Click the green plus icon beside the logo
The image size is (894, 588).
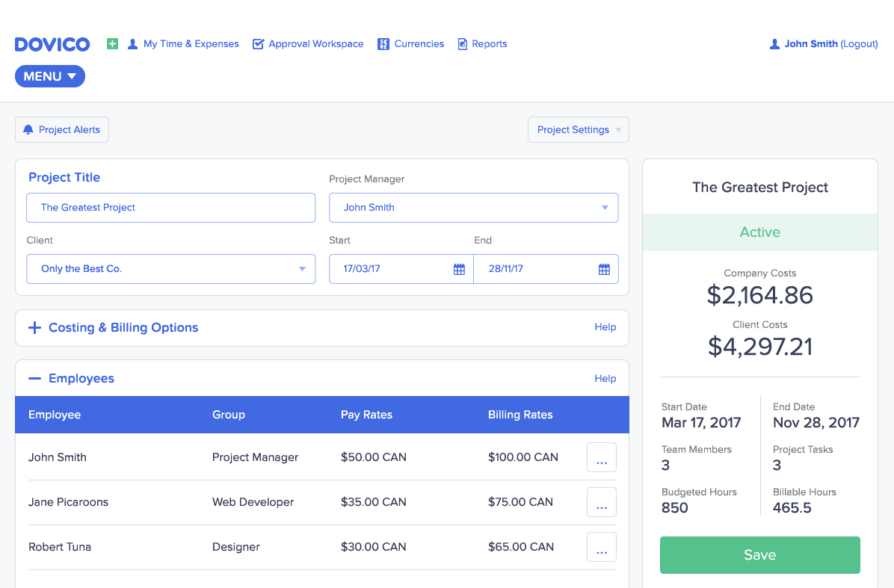pyautogui.click(x=112, y=44)
